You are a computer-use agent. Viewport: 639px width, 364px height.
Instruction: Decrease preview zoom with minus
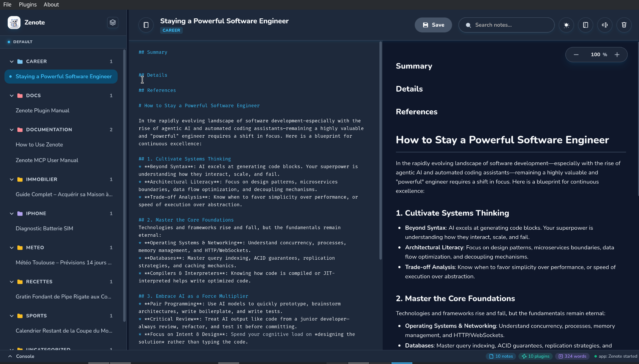[x=576, y=54]
